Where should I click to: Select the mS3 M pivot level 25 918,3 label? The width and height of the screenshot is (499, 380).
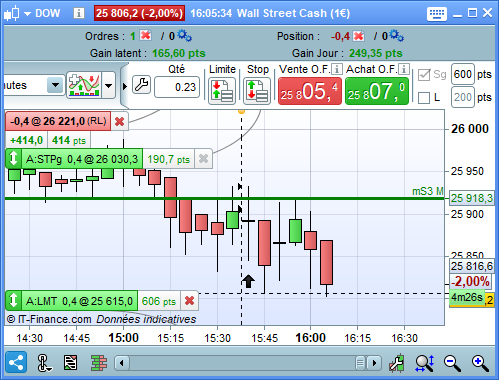point(471,198)
